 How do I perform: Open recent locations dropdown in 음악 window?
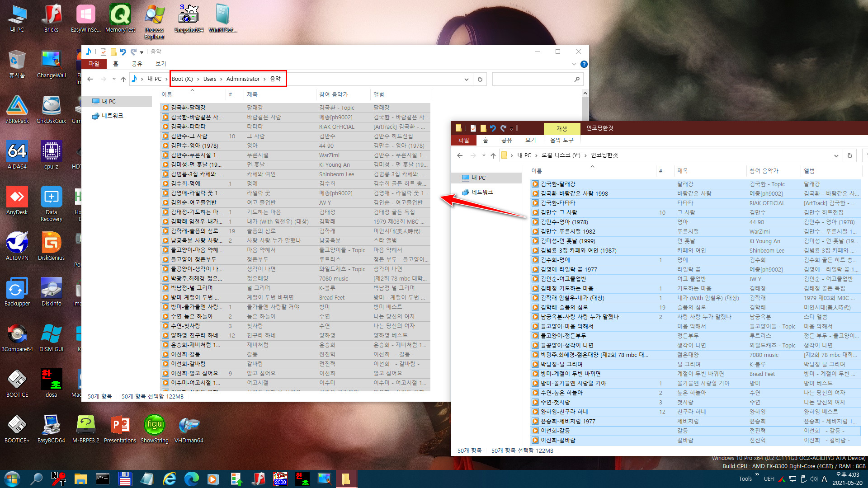point(113,79)
